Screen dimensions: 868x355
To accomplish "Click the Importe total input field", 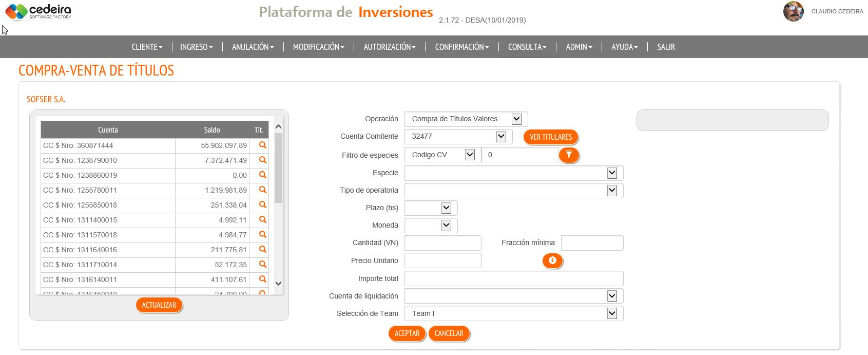I will point(514,278).
